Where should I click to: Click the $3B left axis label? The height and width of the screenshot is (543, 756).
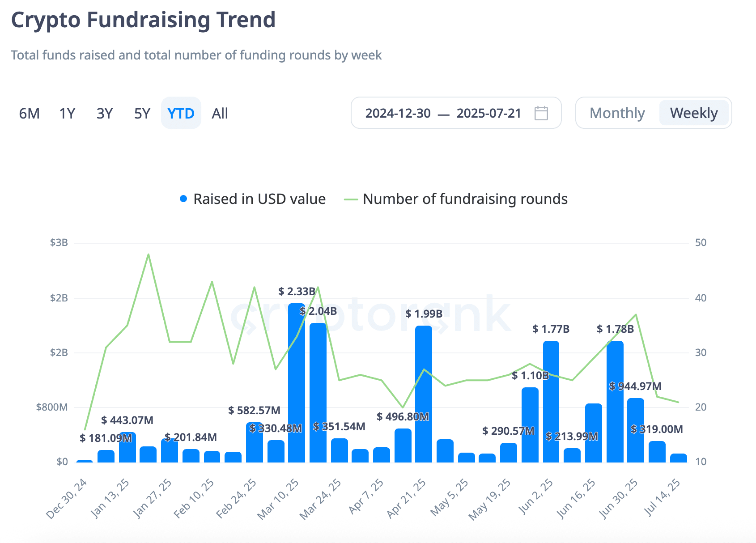coord(59,243)
